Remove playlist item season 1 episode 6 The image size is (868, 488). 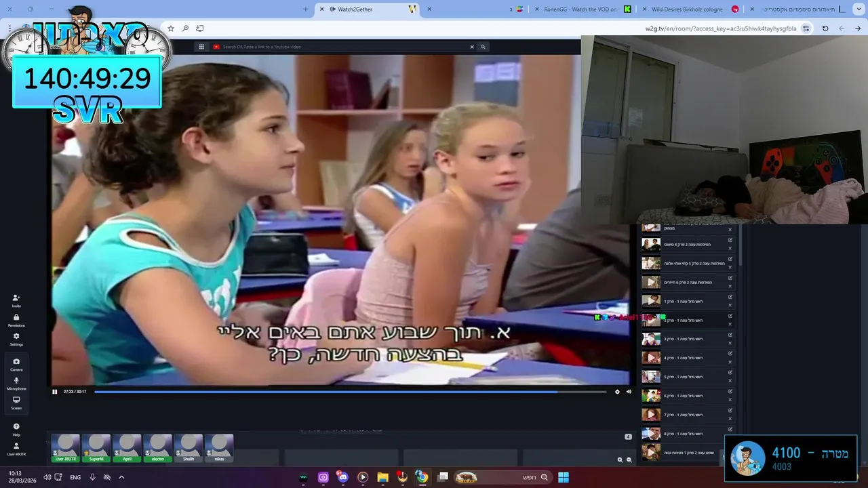[x=730, y=400]
